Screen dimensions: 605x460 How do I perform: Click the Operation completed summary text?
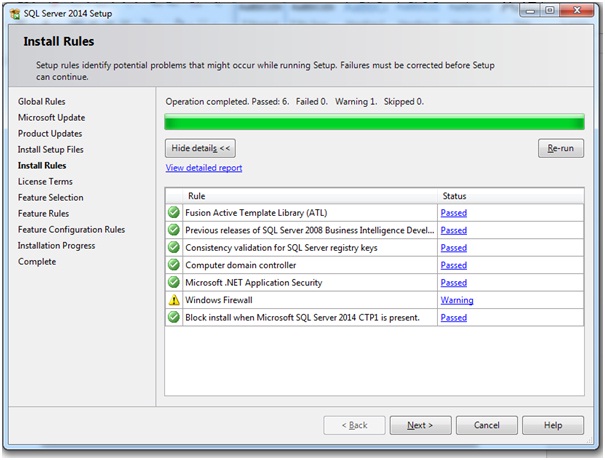tap(295, 102)
